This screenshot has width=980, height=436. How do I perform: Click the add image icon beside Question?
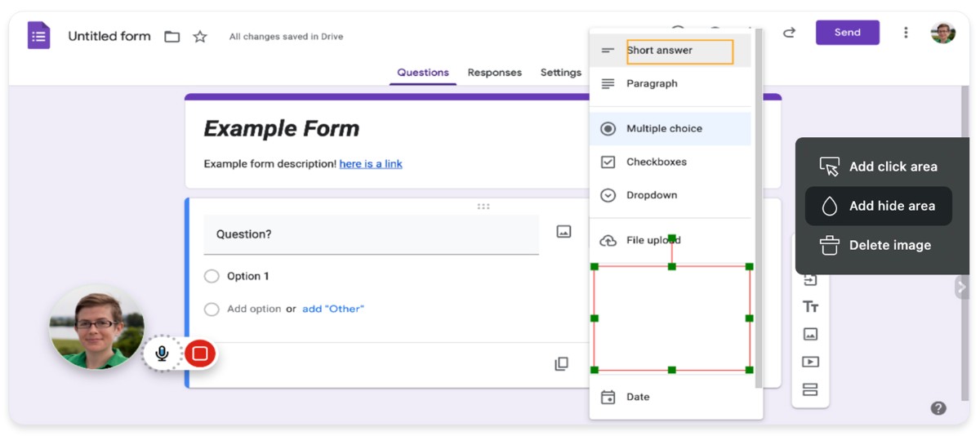click(x=563, y=232)
